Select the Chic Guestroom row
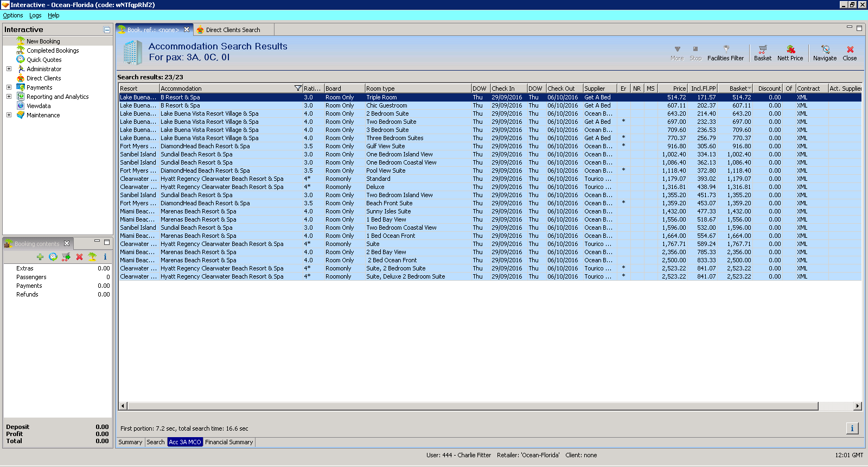The image size is (868, 467). click(x=490, y=105)
